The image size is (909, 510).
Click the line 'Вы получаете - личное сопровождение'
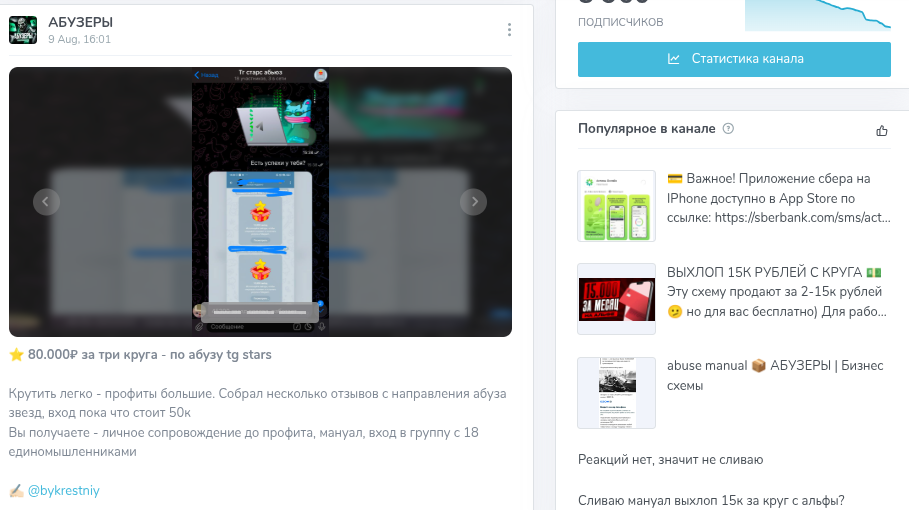243,442
